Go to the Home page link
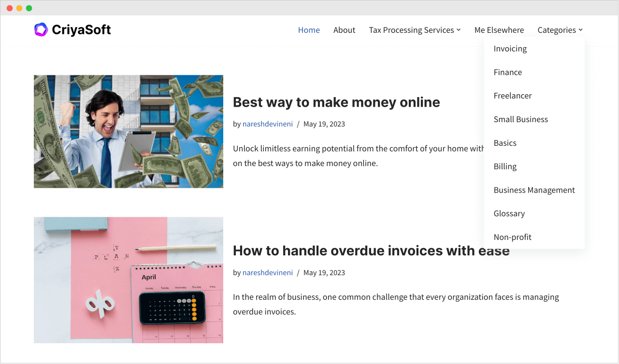The height and width of the screenshot is (364, 619). coord(309,30)
